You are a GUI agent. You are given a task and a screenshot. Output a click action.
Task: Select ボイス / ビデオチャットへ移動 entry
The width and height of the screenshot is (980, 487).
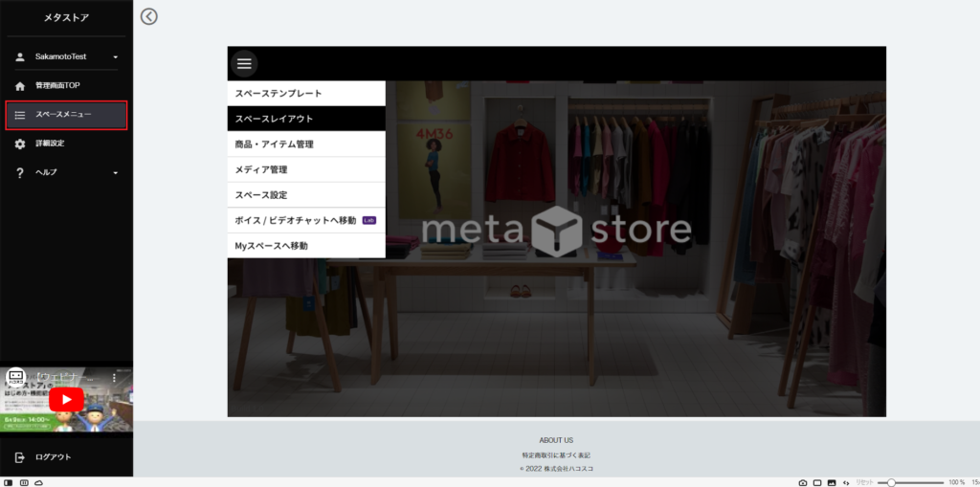click(306, 221)
